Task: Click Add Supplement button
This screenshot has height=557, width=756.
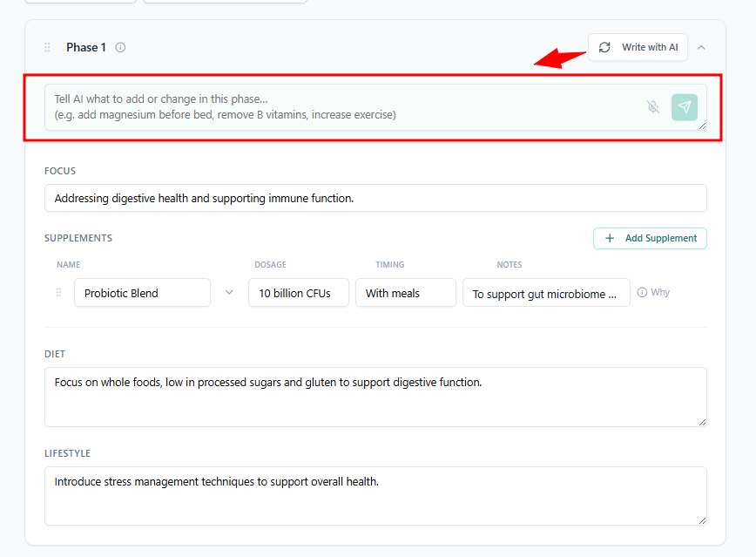Action: point(650,239)
